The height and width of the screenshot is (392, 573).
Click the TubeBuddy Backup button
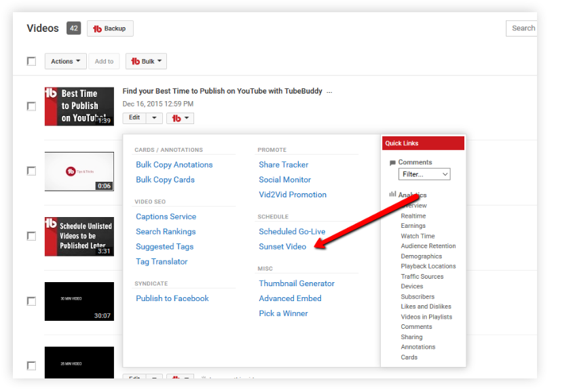coord(110,28)
